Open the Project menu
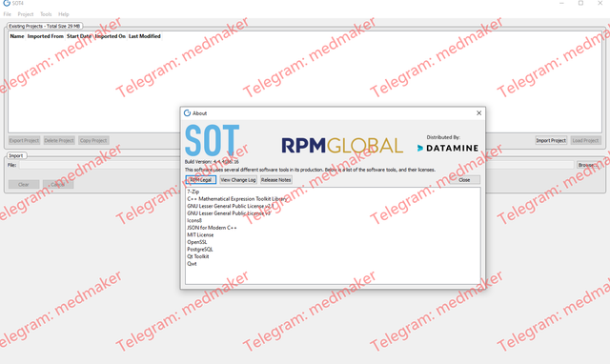Image resolution: width=610 pixels, height=364 pixels. tap(26, 14)
